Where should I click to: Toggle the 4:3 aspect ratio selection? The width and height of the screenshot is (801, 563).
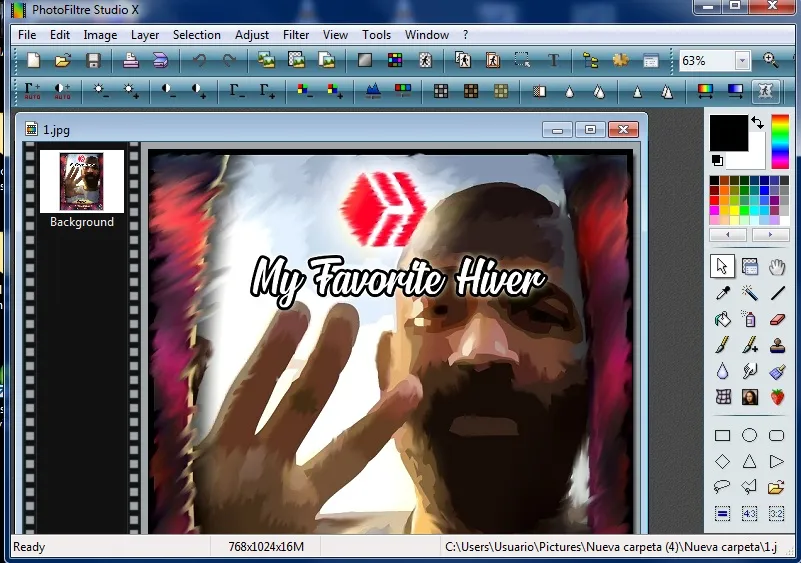pos(749,513)
